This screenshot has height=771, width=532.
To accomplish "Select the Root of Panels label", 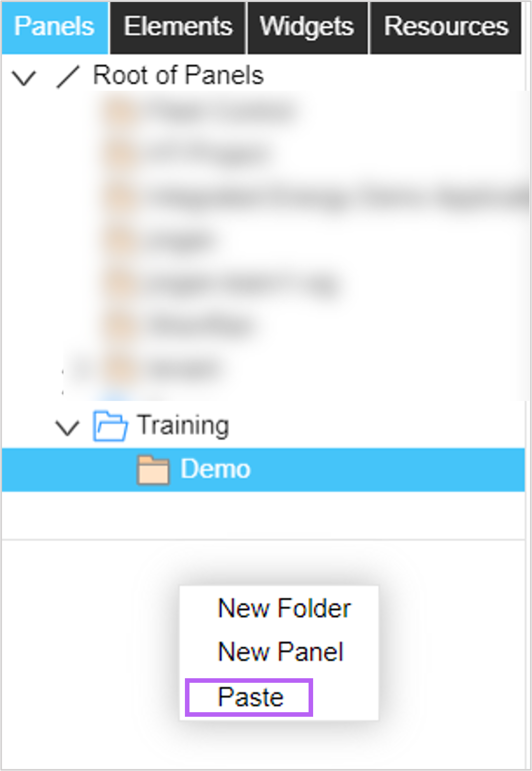I will point(178,76).
